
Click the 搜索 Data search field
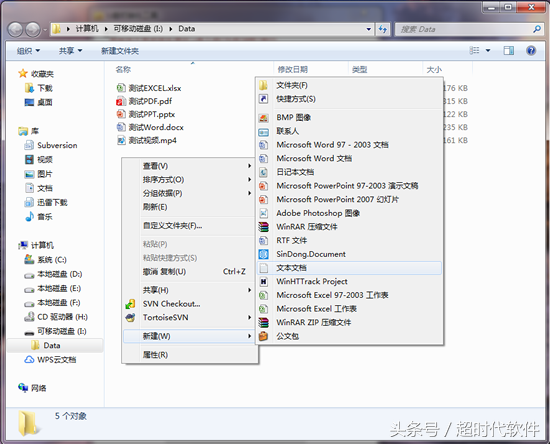(465, 29)
